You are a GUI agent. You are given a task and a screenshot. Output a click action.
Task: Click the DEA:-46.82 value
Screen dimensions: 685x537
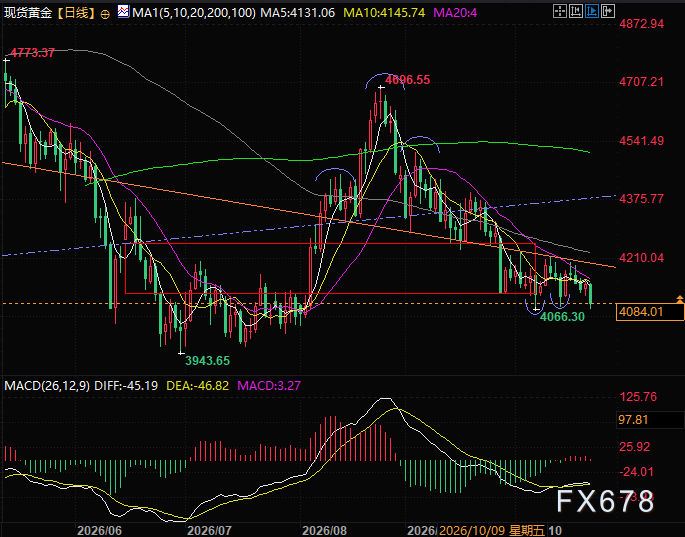coord(197,386)
